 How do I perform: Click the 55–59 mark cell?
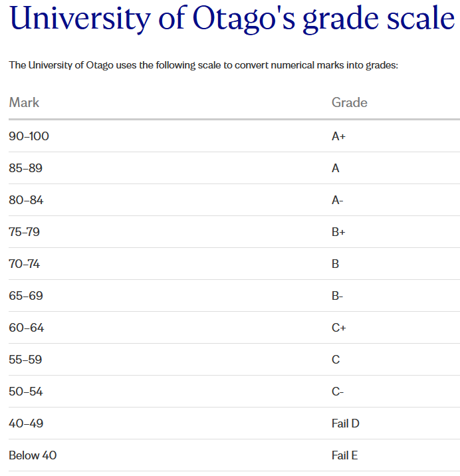25,360
